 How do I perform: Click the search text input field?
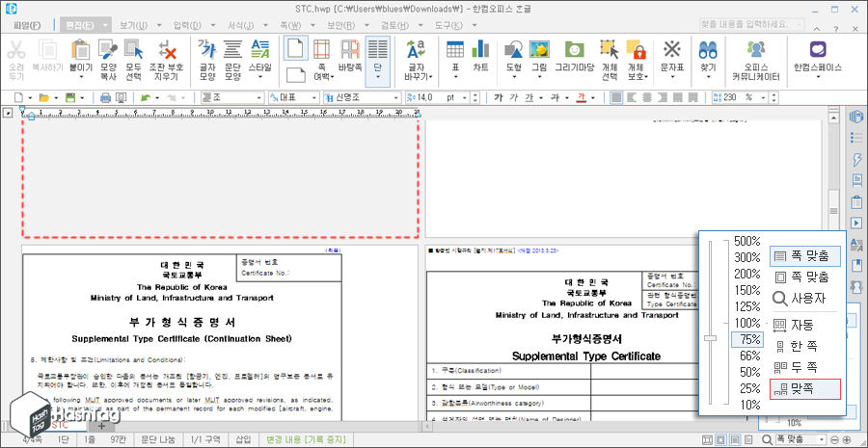pyautogui.click(x=747, y=25)
